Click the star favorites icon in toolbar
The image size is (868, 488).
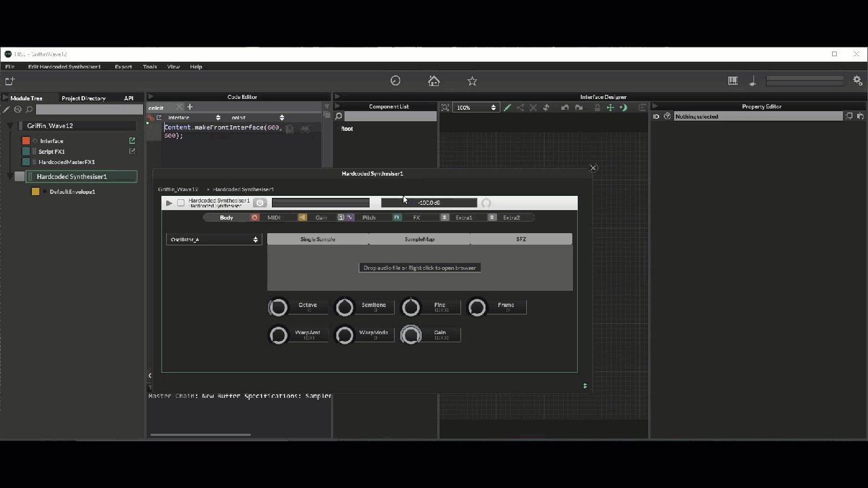472,81
